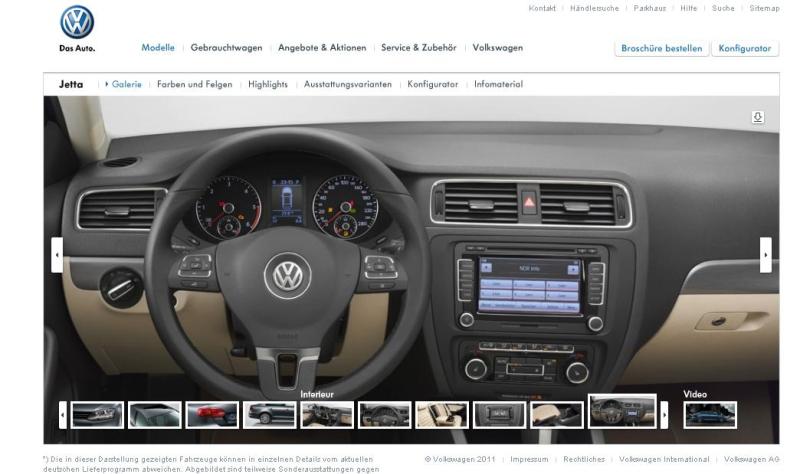Switch to the Ausstattungsvarianten tab
The height and width of the screenshot is (474, 800).
pyautogui.click(x=348, y=84)
